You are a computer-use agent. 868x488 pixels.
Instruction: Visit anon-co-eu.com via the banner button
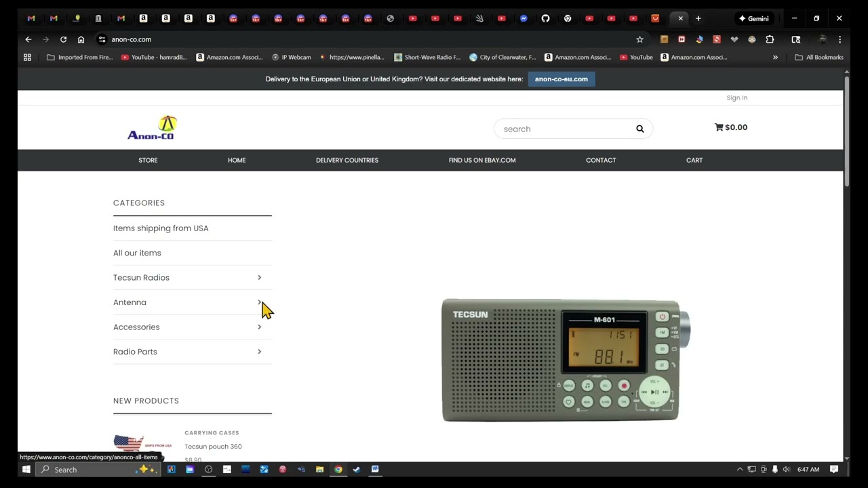[561, 79]
